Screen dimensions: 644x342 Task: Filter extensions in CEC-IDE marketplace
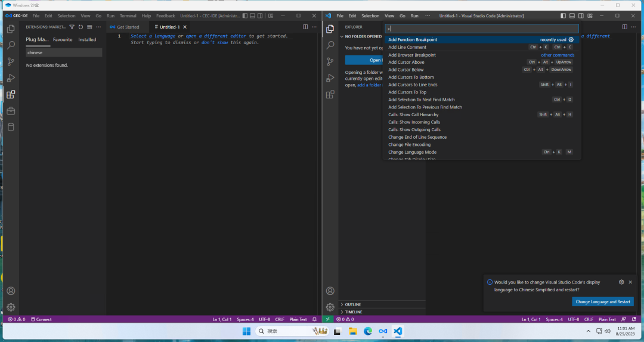(72, 27)
